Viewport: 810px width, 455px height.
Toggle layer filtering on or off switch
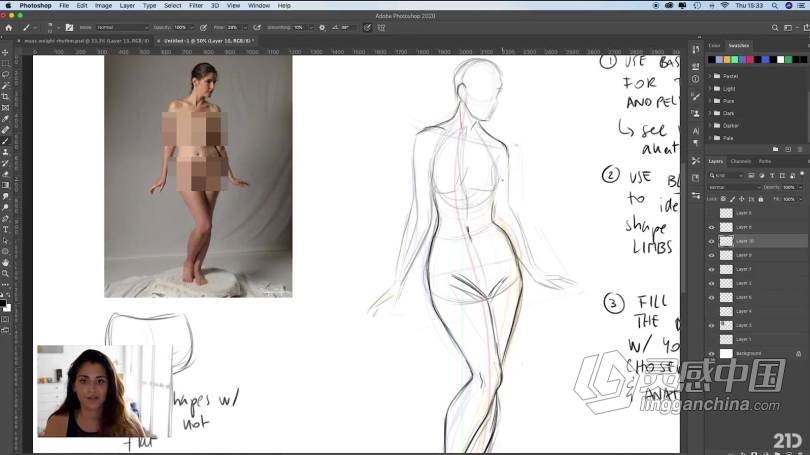(802, 175)
